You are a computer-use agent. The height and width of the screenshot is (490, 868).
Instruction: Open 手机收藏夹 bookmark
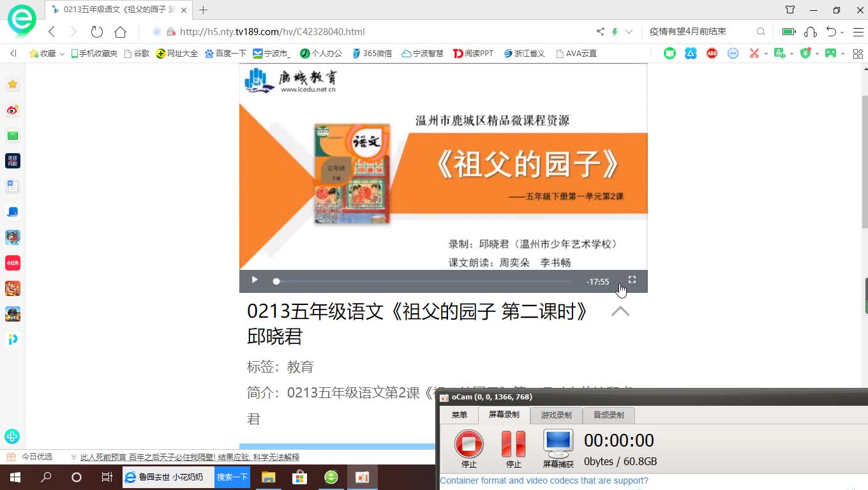tap(94, 54)
